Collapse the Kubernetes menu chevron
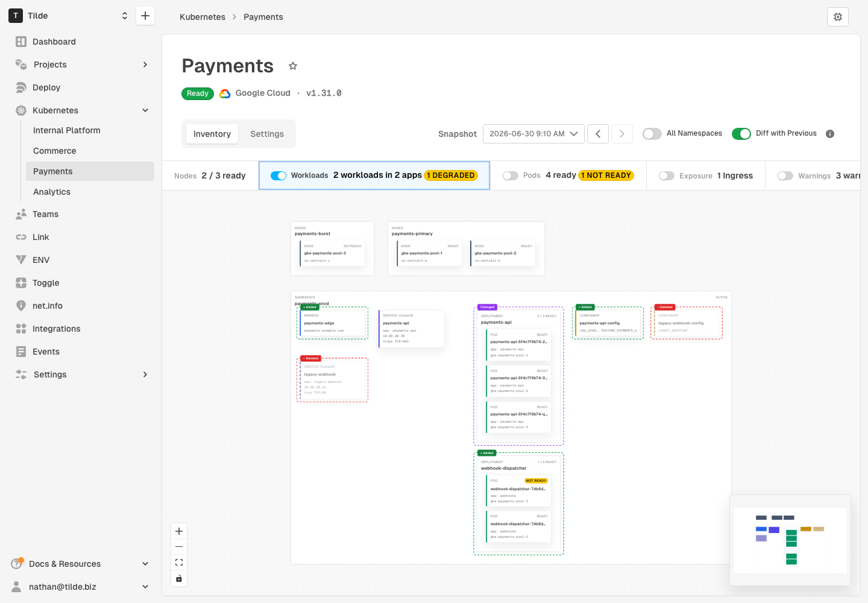The width and height of the screenshot is (868, 603). [145, 110]
